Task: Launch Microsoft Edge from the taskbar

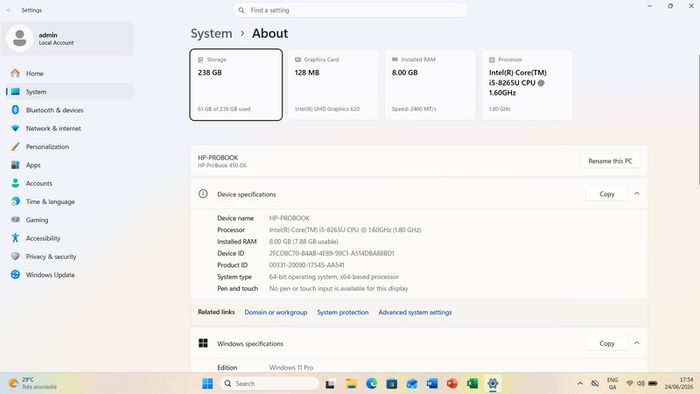Action: (371, 384)
